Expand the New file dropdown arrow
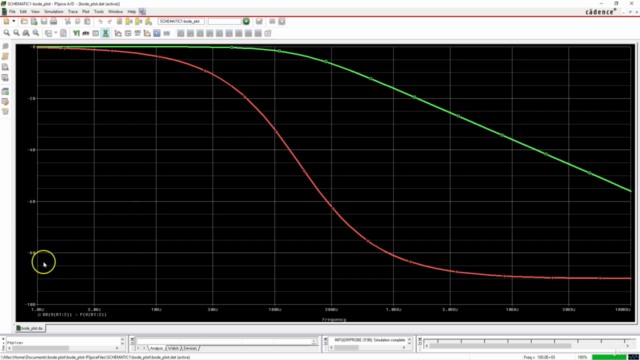The height and width of the screenshot is (360, 640). [x=13, y=21]
